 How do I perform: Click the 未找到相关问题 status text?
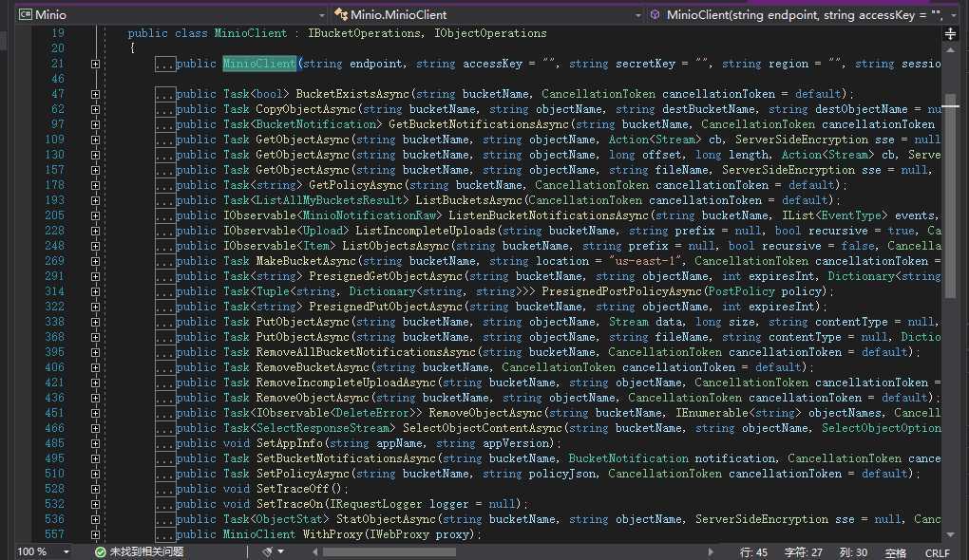click(x=146, y=551)
